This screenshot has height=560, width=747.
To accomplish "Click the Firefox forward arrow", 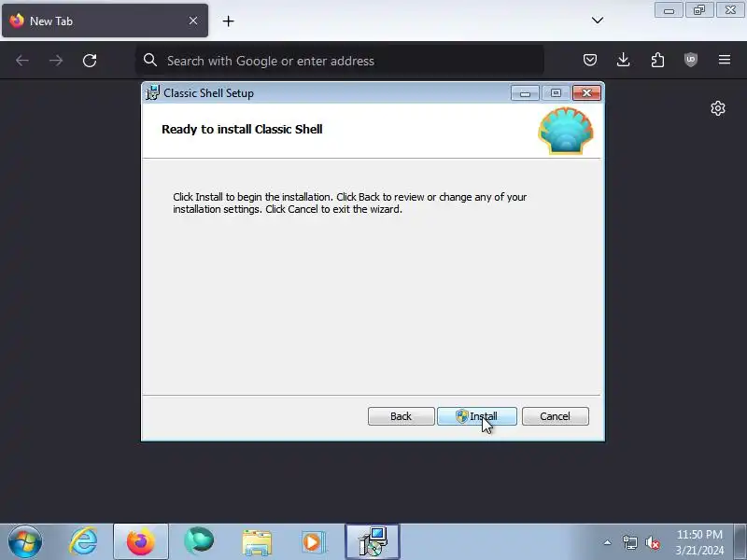I will (x=56, y=61).
